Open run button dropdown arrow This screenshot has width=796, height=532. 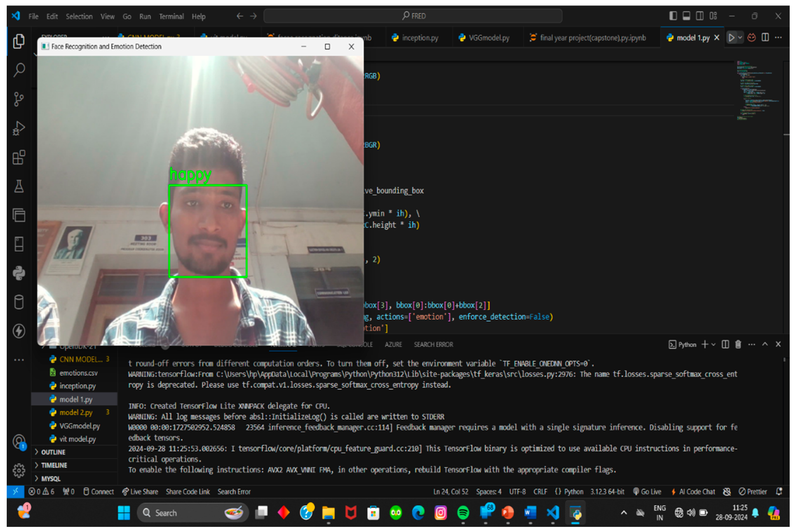[740, 38]
